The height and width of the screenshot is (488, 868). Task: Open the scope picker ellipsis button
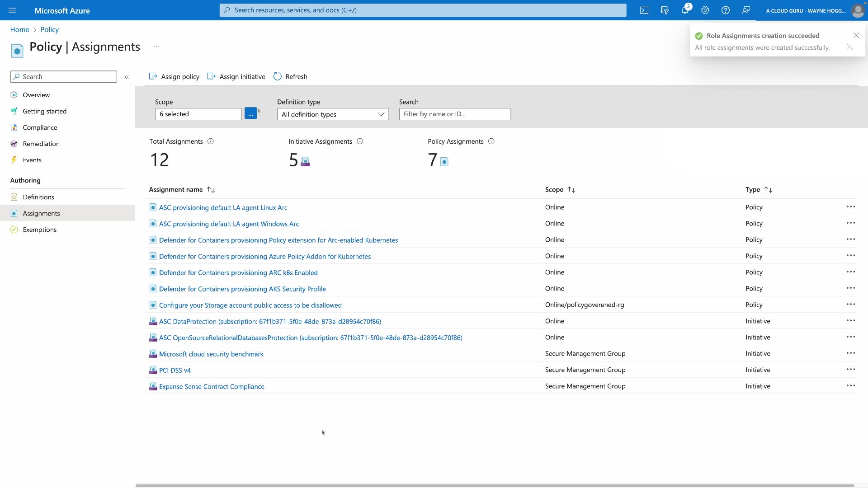pos(250,114)
